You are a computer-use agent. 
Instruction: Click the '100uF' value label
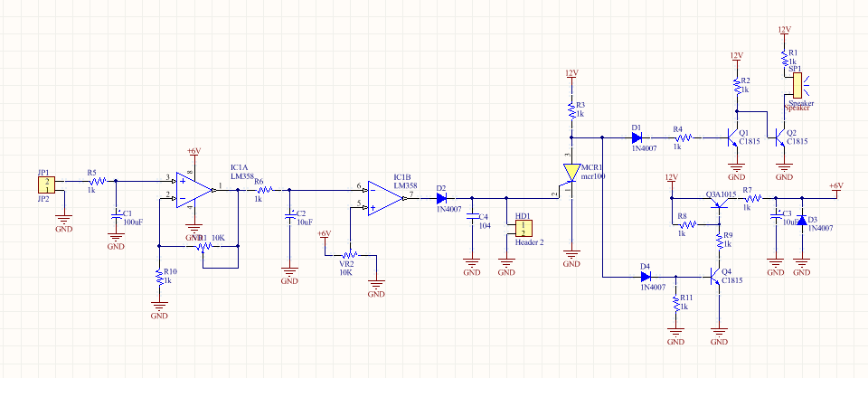[x=133, y=222]
